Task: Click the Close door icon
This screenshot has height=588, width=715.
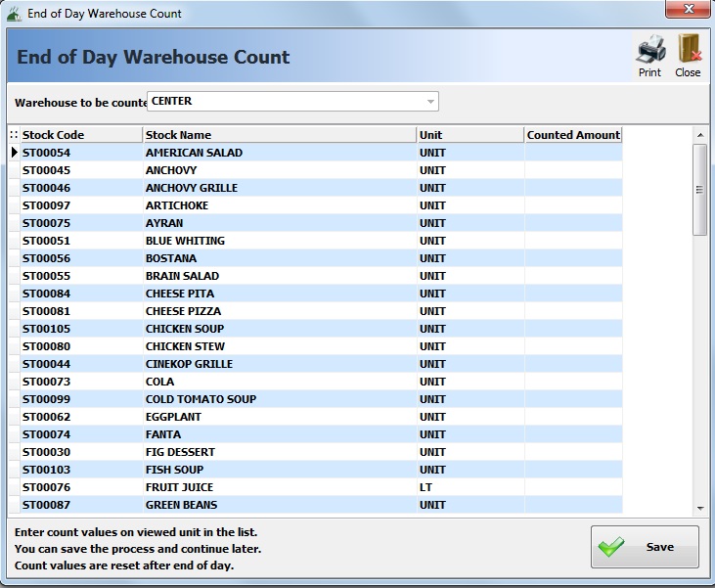Action: 689,48
